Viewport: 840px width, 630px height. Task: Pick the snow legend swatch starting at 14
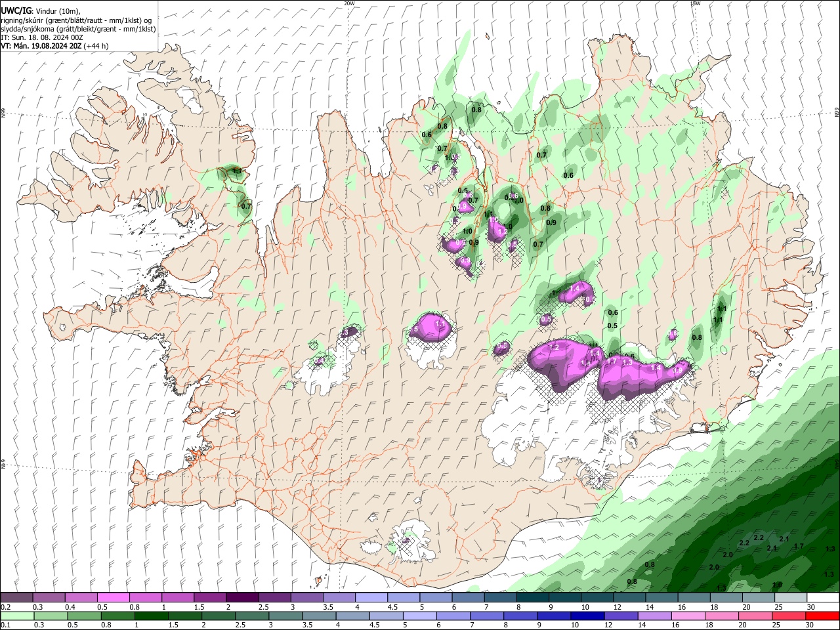[x=661, y=598]
